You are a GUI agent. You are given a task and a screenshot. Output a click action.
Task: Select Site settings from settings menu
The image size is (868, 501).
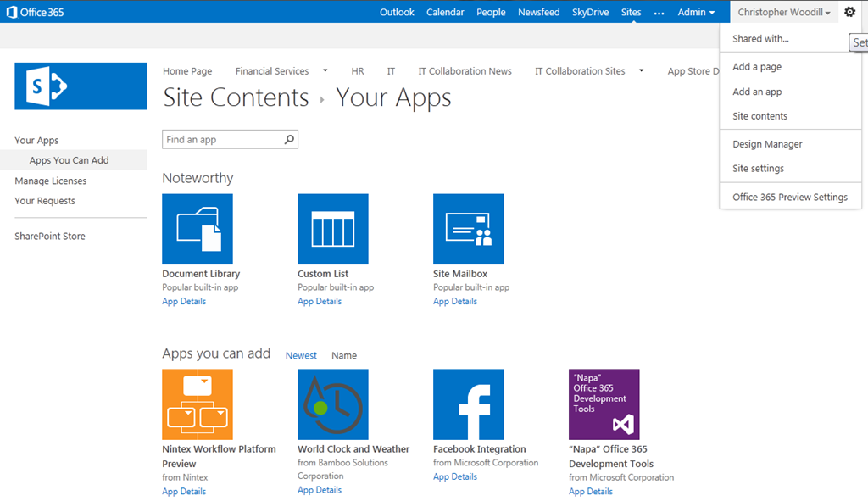(758, 169)
